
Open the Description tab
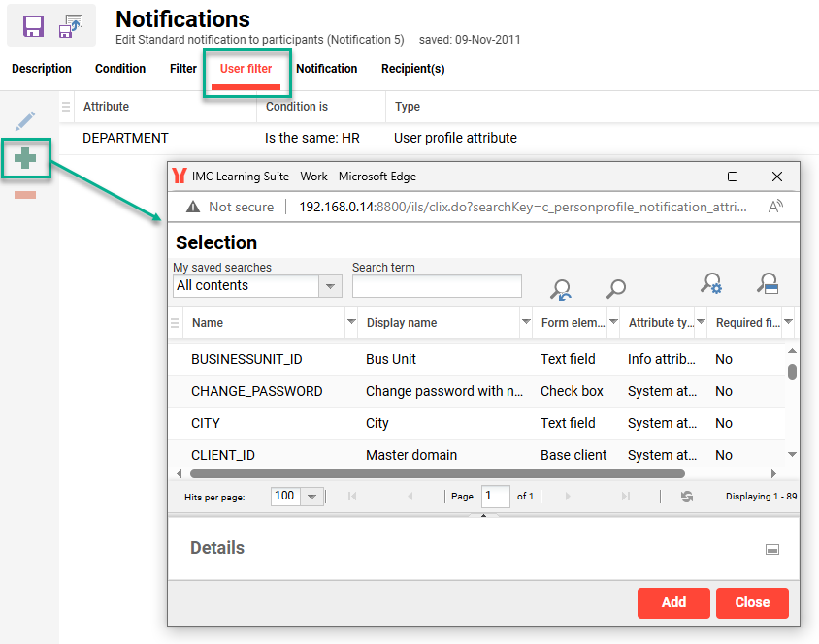41,69
